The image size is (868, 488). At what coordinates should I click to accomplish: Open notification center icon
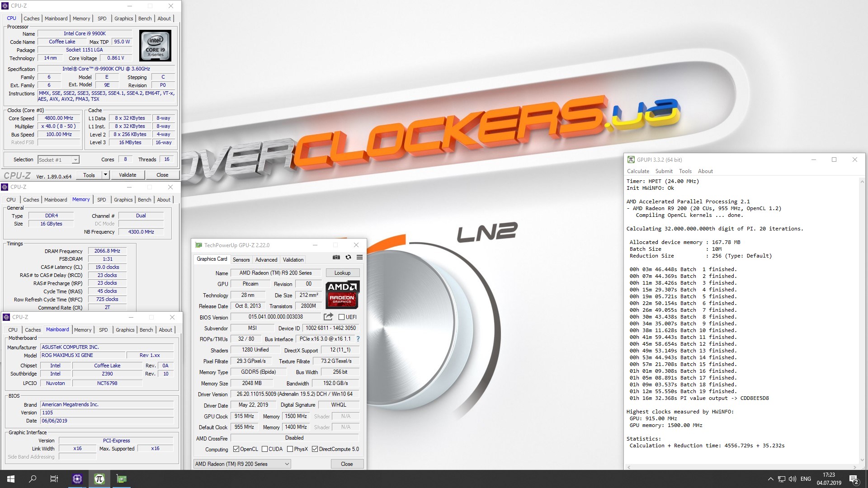(854, 479)
